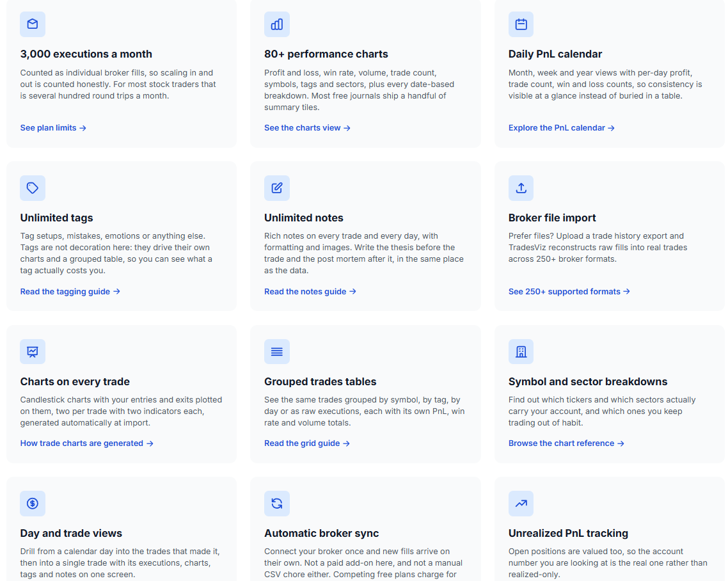Click the Unrealized PnL tracking heading
Screen dimensions: 728x581
(x=568, y=533)
